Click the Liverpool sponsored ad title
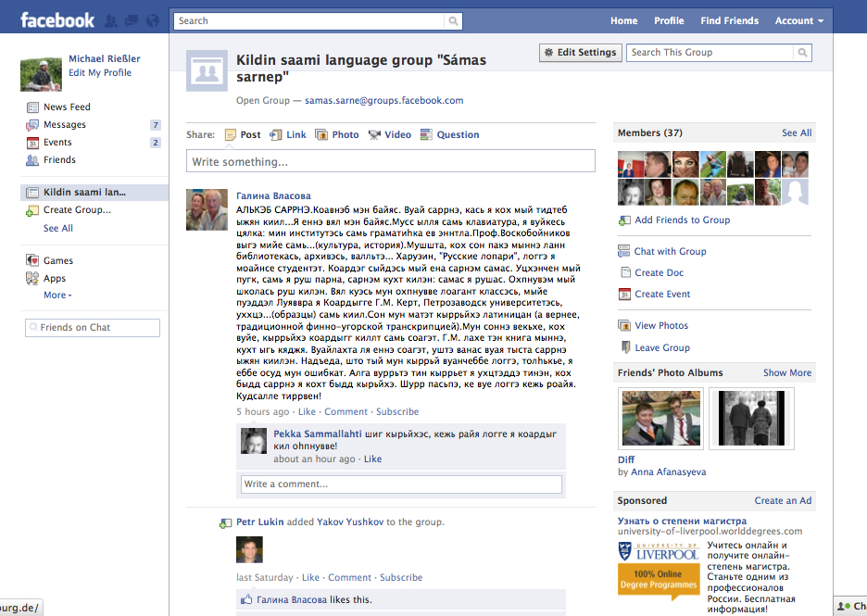867x616 pixels. (682, 521)
